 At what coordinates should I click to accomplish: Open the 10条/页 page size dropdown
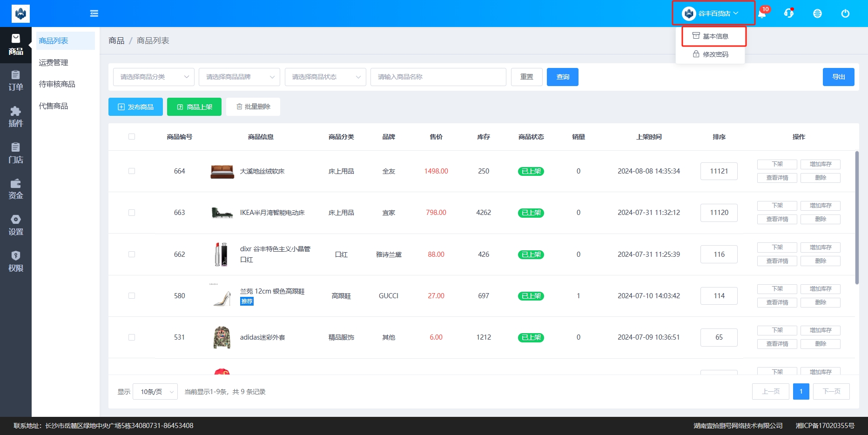tap(155, 392)
